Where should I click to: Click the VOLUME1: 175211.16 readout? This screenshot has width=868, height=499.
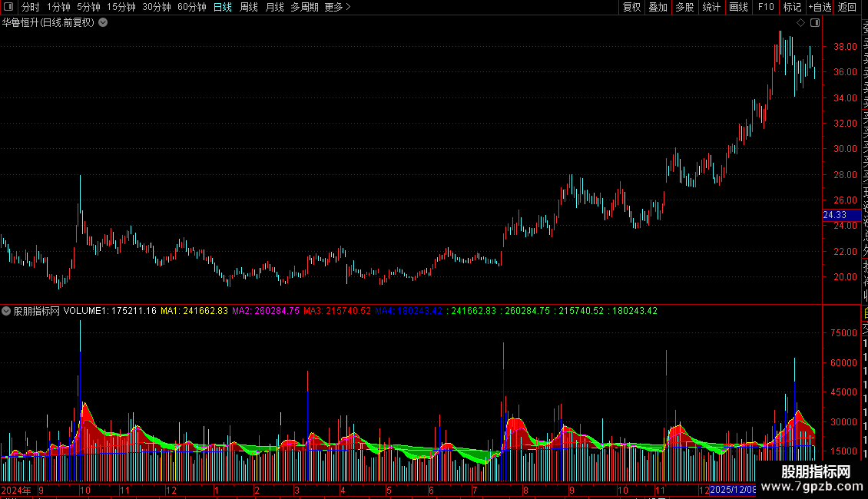coord(110,311)
